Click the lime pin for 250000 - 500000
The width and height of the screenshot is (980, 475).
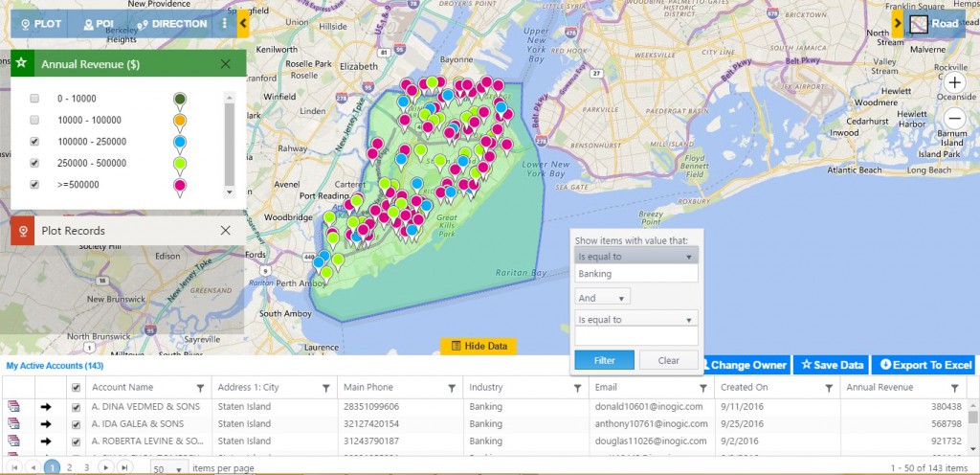[x=180, y=166]
